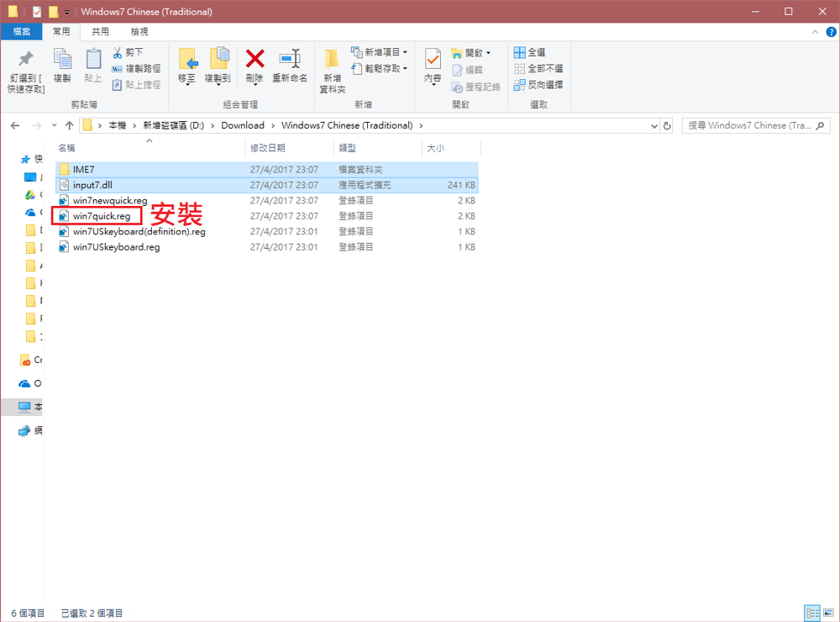This screenshot has height=622, width=840.
Task: Switch to the 常用 Home tab
Action: (61, 32)
